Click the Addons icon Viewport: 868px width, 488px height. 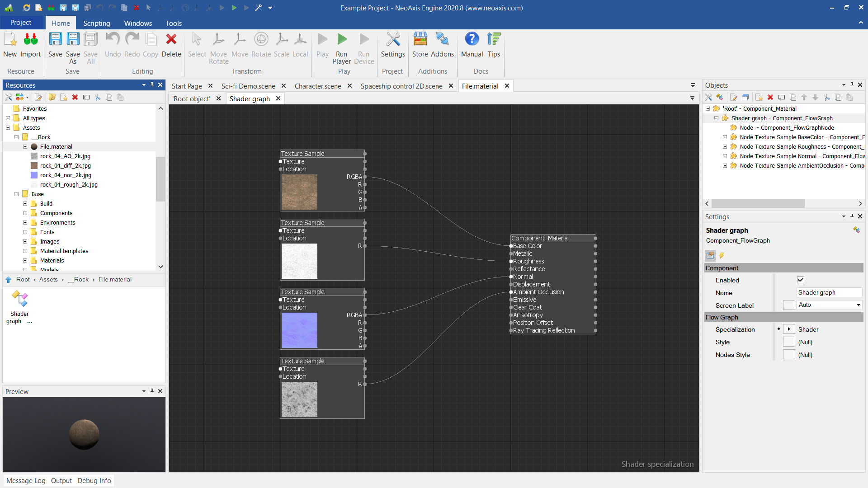[442, 40]
